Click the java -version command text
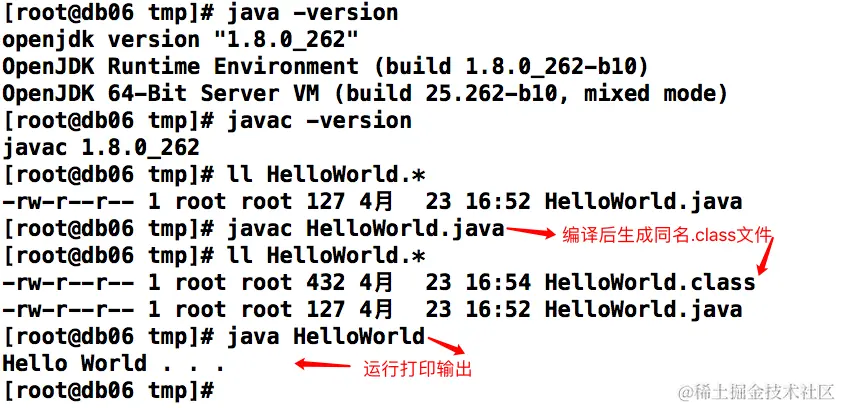Screen dimensions: 841x408 pos(313,12)
